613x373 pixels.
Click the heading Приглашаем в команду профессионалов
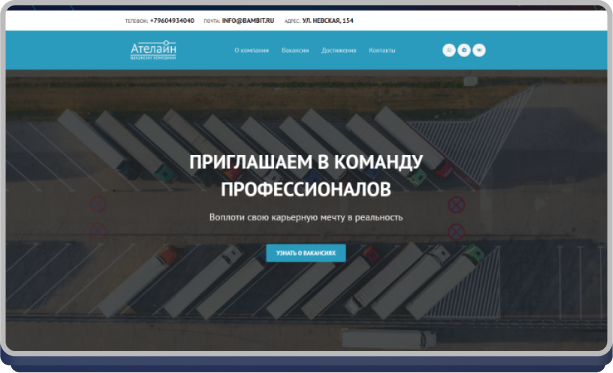click(x=306, y=175)
